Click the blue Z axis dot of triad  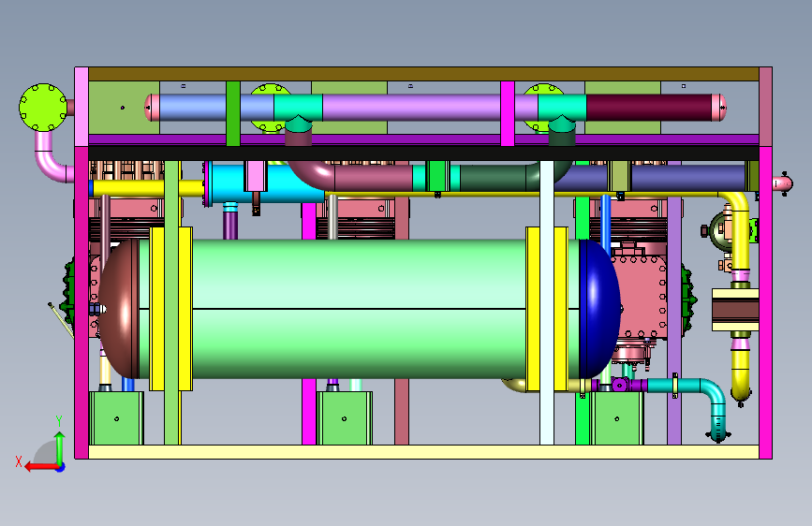[x=61, y=467]
